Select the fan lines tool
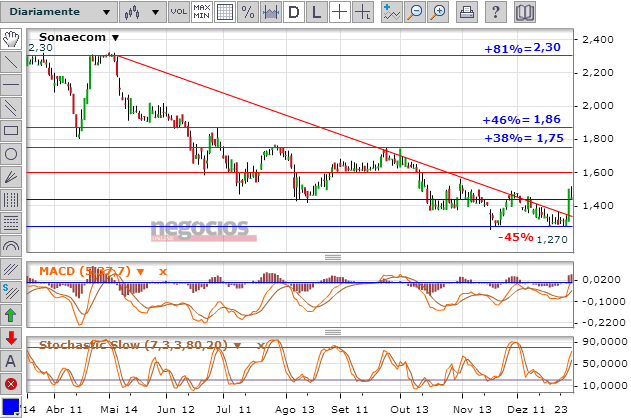 (x=11, y=177)
